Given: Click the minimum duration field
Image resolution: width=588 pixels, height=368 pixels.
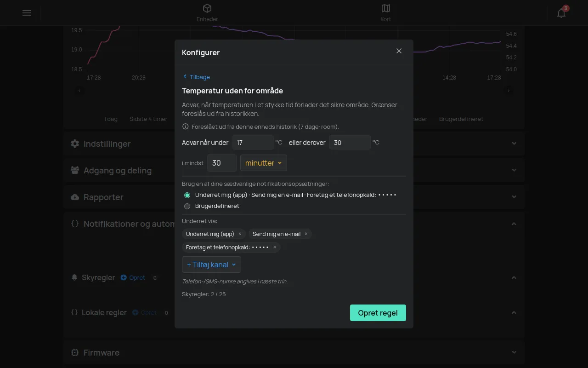Looking at the screenshot, I should (x=222, y=163).
